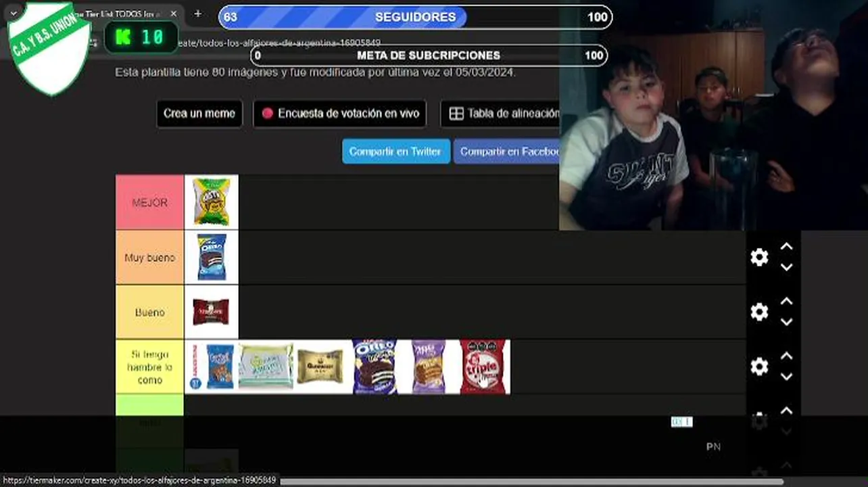
Task: Select the gold Guaymallen alfajor image
Action: (x=320, y=367)
